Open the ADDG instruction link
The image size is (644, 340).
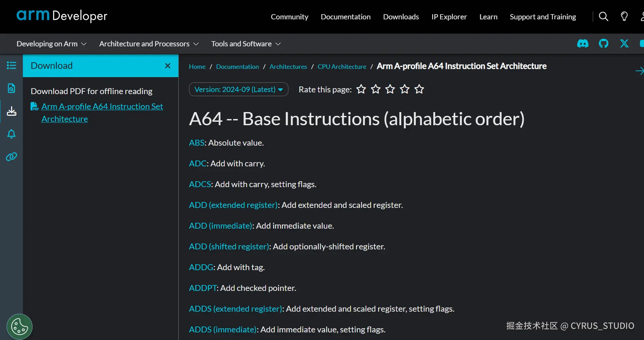pyautogui.click(x=201, y=267)
